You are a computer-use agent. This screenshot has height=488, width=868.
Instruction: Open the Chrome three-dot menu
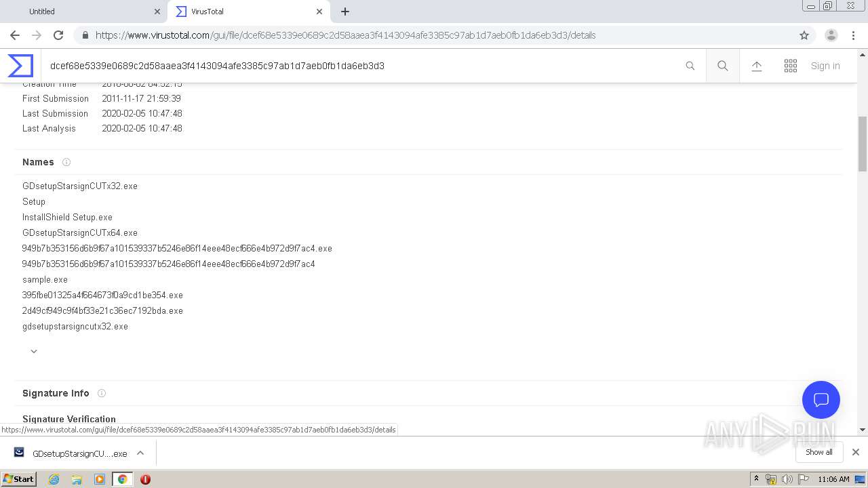(x=853, y=35)
